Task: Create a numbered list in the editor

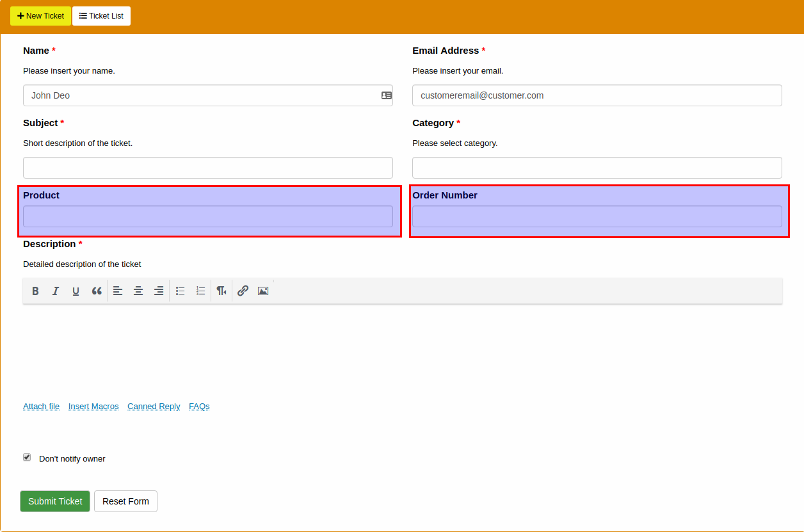Action: pos(200,291)
